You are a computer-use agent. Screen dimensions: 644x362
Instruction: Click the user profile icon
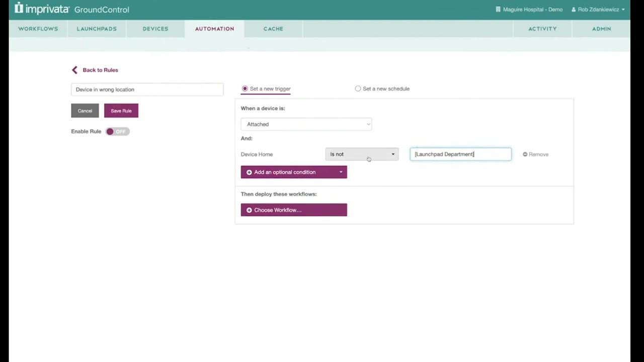(574, 10)
